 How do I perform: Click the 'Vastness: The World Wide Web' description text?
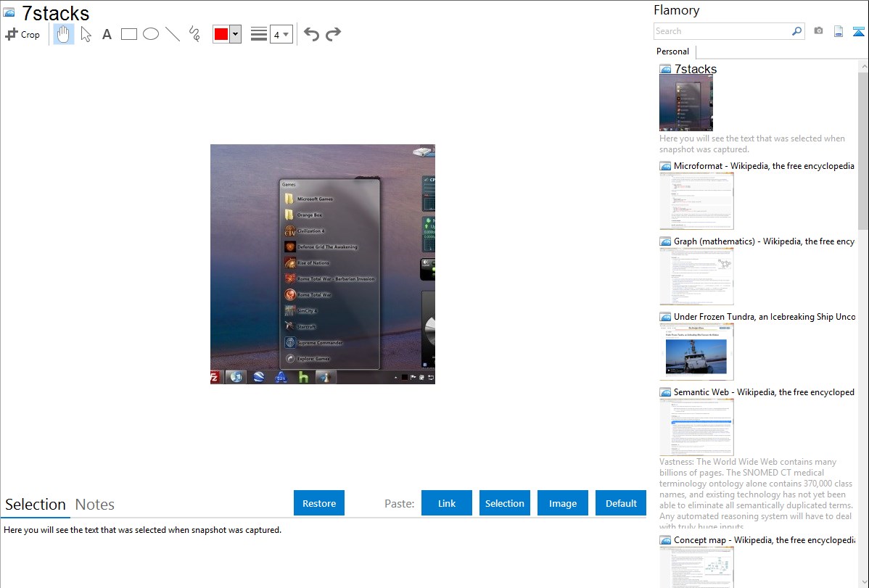pos(756,494)
